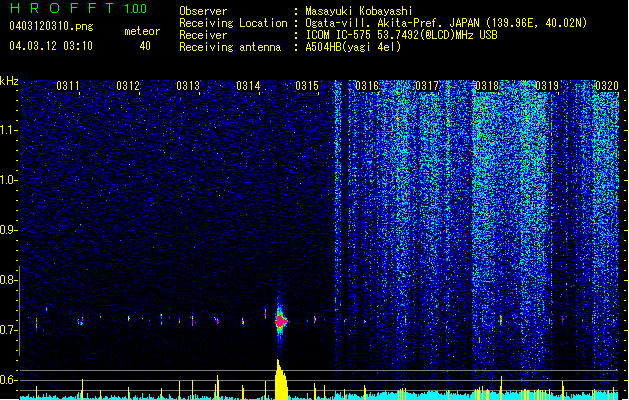The width and height of the screenshot is (629, 400).
Task: Click the 'Receiving Location' label
Action: pyautogui.click(x=233, y=23)
